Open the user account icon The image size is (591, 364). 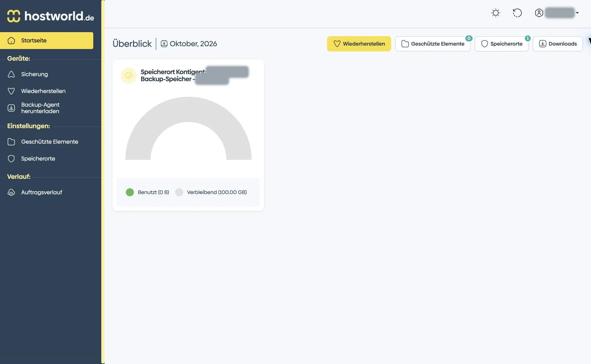coord(539,13)
